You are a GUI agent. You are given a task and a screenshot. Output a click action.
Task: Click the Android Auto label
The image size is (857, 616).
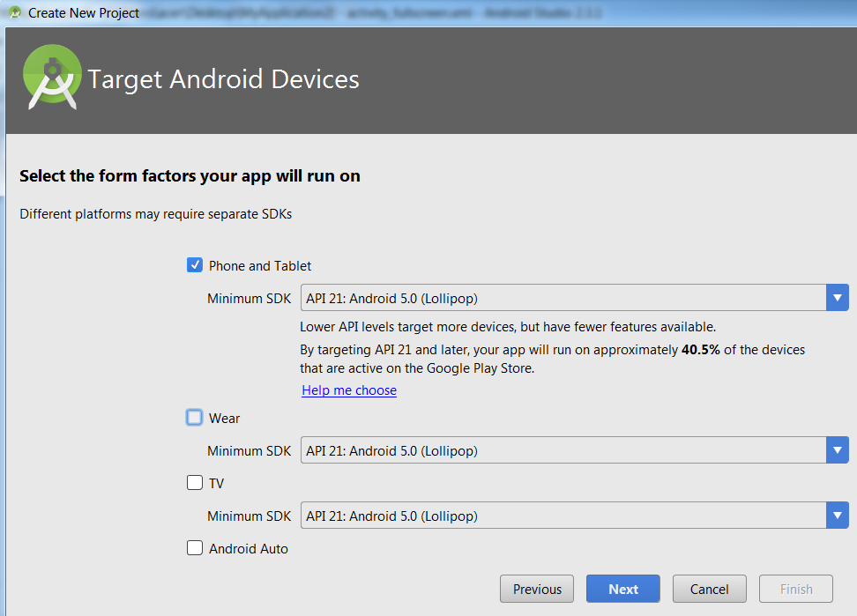pos(248,549)
